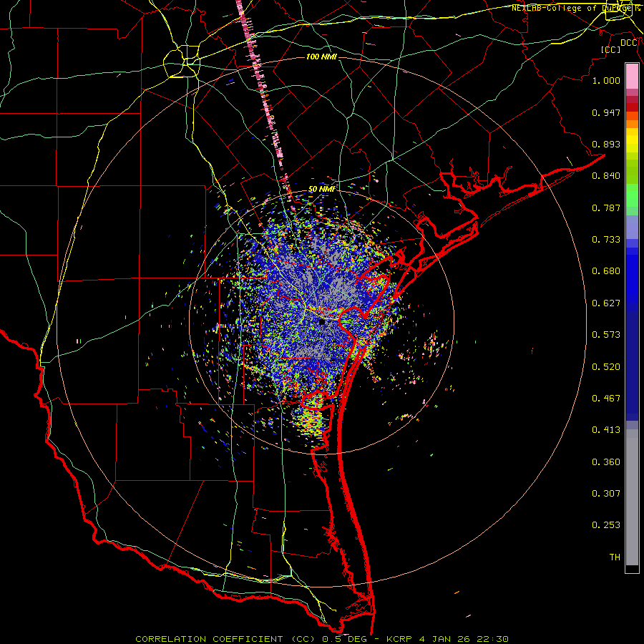
Task: Select the 0.893 color scale value
Action: [x=606, y=144]
